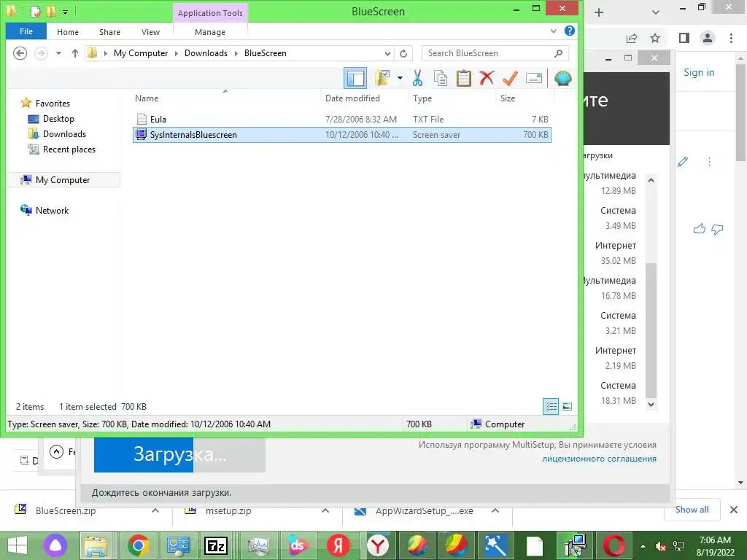
Task: Click the orange checkmark icon
Action: (510, 78)
